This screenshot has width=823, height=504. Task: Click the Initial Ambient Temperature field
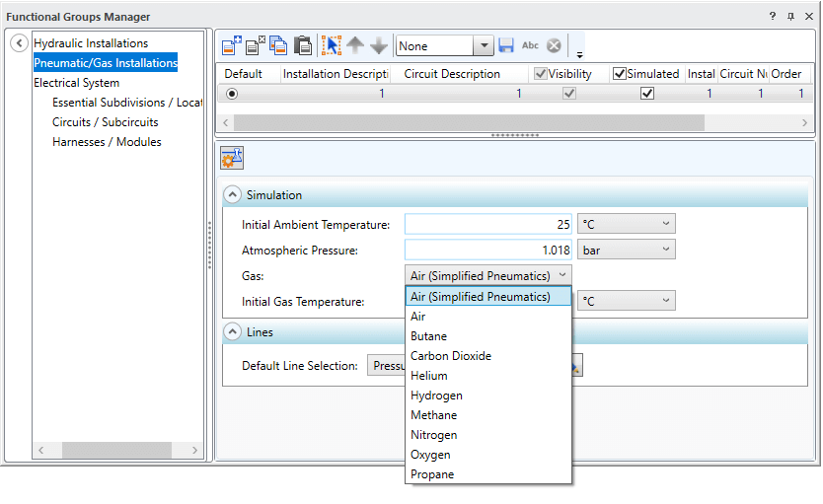(488, 224)
